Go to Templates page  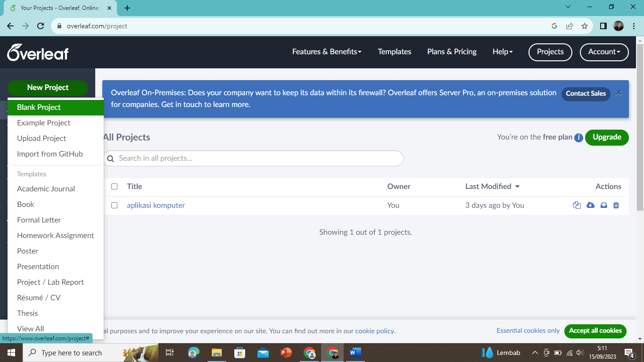[x=395, y=52]
